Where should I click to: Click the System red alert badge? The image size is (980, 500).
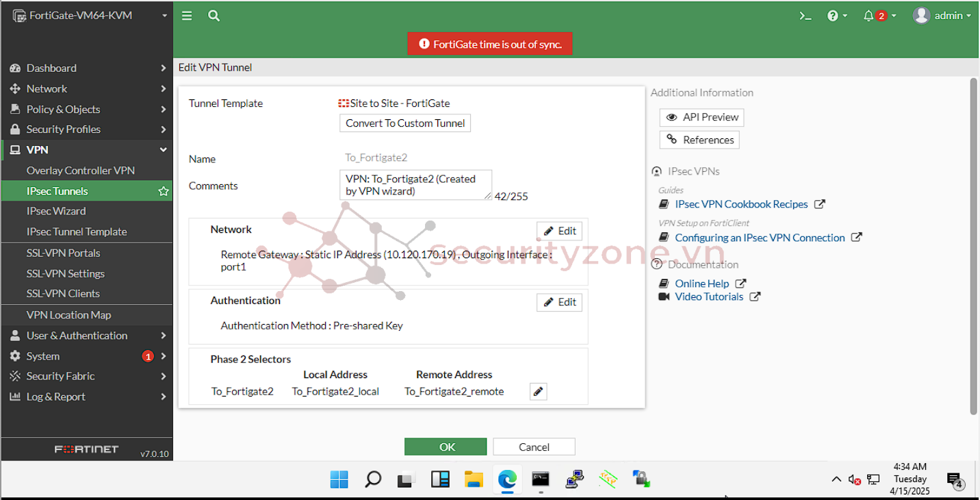pos(148,356)
